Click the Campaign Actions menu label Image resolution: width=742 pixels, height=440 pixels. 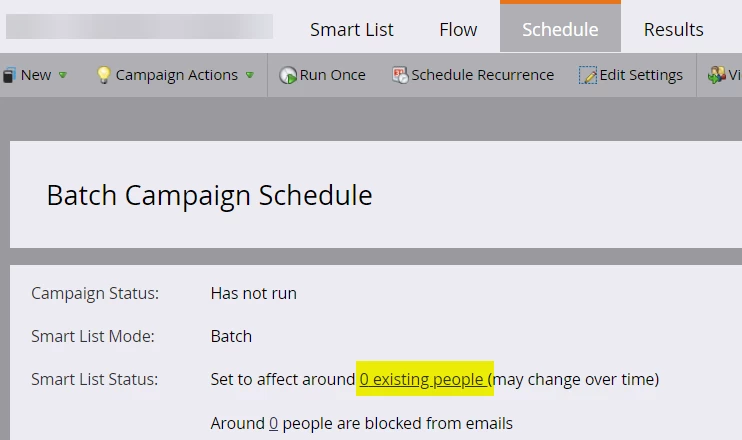point(177,75)
